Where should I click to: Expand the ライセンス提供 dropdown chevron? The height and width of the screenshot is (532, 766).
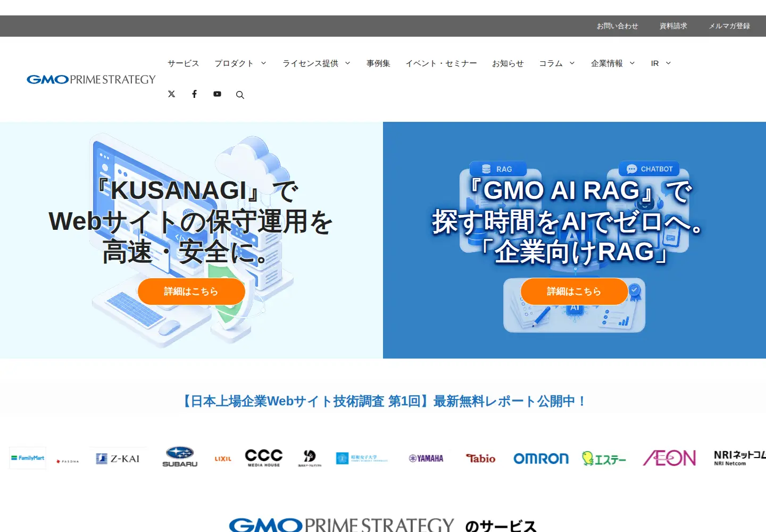pyautogui.click(x=348, y=63)
